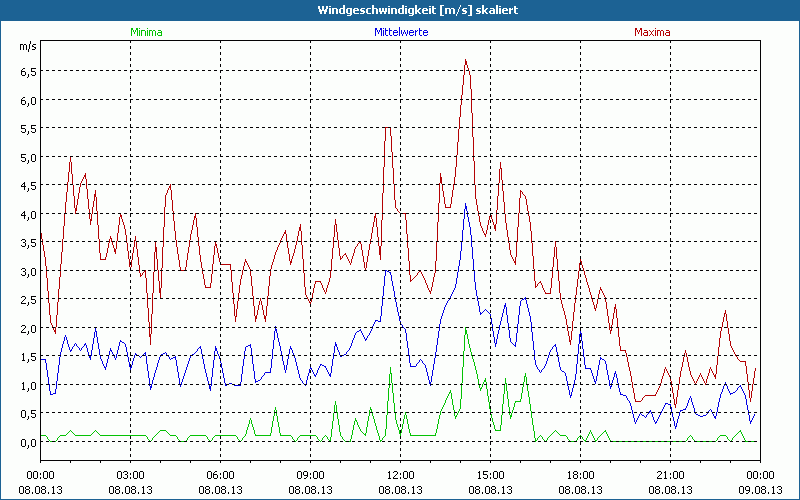Image resolution: width=800 pixels, height=500 pixels.
Task: Click the '5,5' y-axis value
Action: click(x=29, y=129)
